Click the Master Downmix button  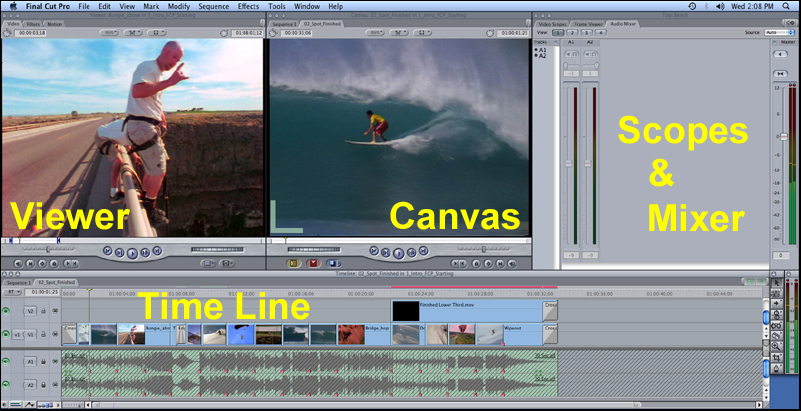click(x=780, y=74)
